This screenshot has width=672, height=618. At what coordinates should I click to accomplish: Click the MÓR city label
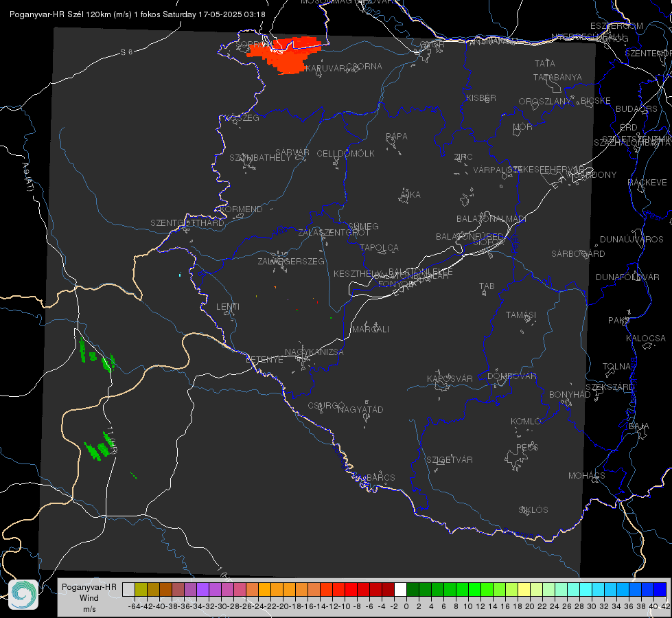(x=523, y=127)
